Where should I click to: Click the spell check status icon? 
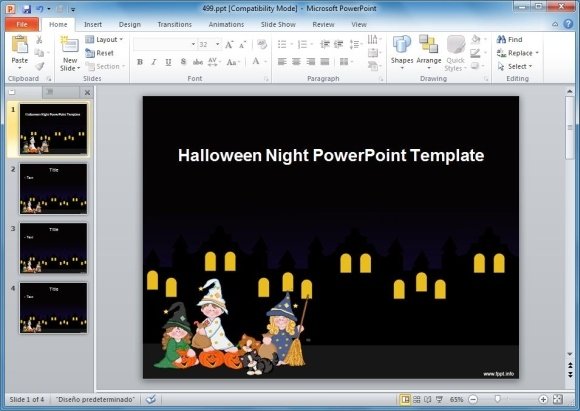151,399
